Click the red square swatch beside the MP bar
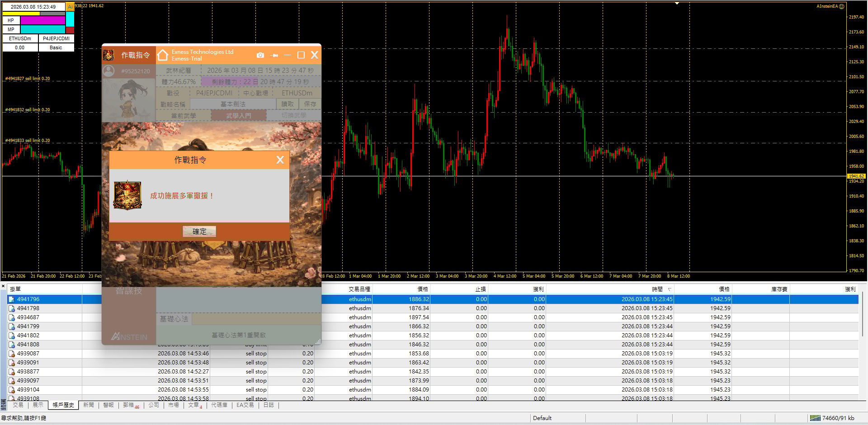This screenshot has height=425, width=868. point(70,30)
